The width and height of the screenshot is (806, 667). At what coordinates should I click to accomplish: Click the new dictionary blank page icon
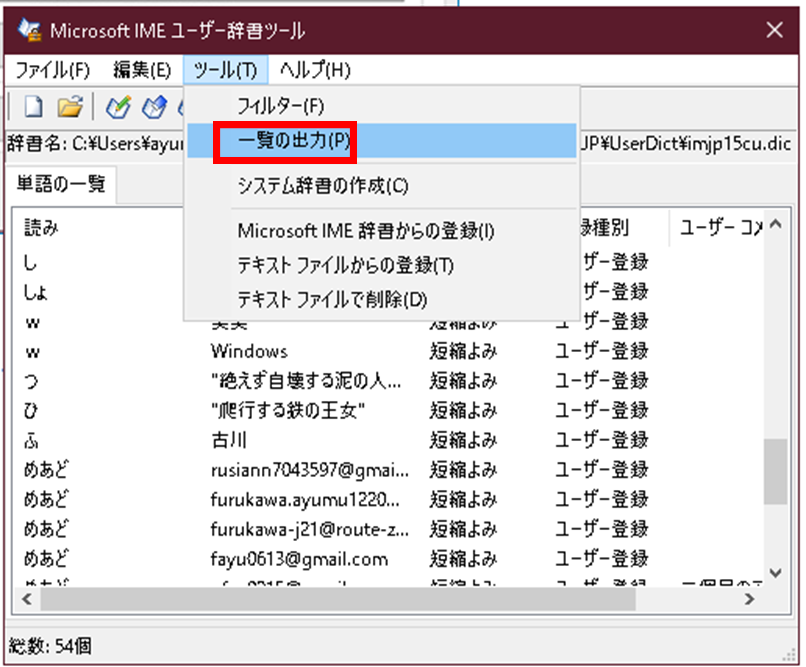click(x=33, y=106)
